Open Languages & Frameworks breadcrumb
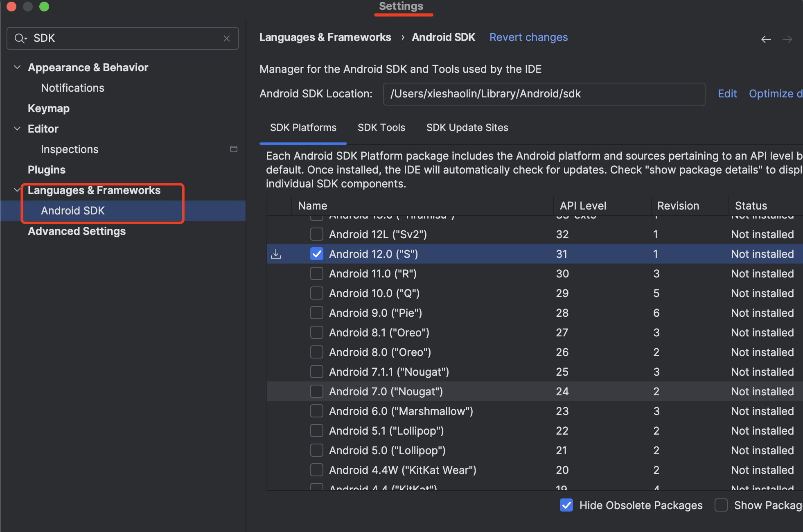This screenshot has height=532, width=803. coord(325,37)
